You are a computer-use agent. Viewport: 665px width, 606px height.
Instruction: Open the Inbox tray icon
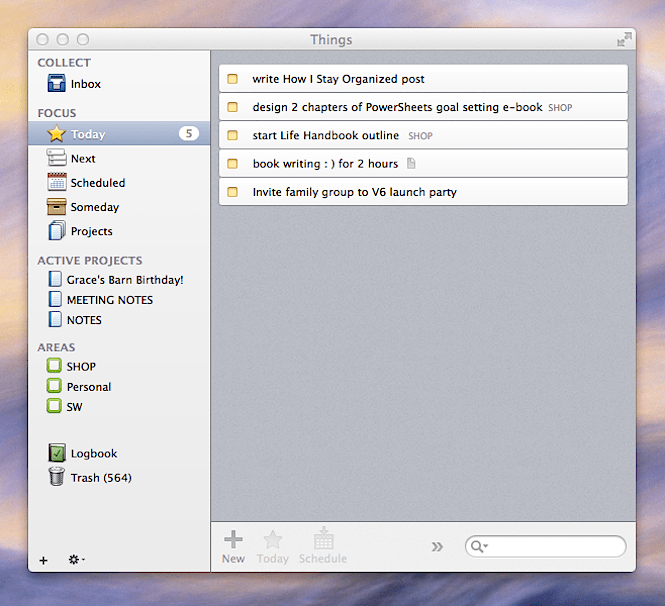tap(56, 83)
